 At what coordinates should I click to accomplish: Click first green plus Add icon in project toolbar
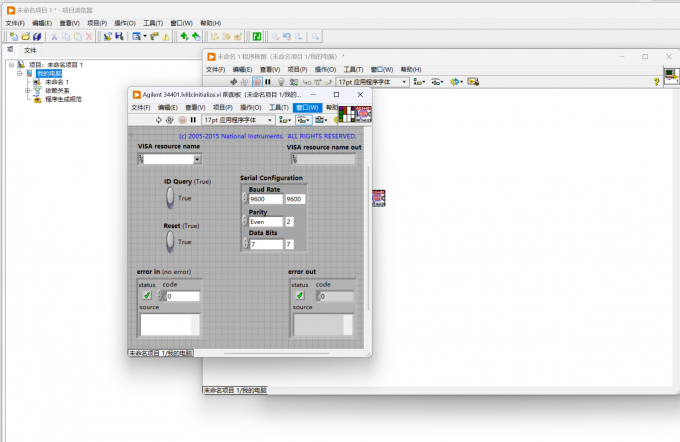pyautogui.click(x=184, y=36)
